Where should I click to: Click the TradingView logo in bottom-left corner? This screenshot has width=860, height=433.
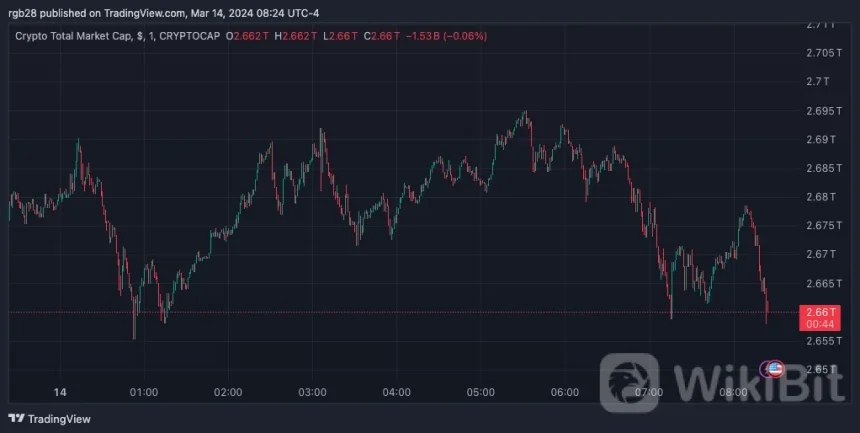(x=49, y=419)
